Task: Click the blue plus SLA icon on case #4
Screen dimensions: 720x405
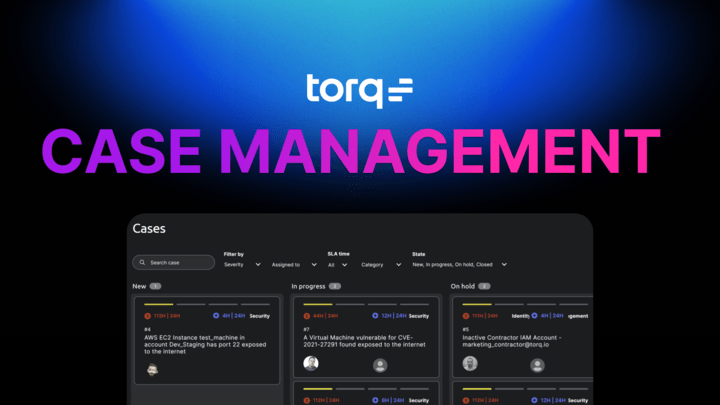Action: point(216,315)
